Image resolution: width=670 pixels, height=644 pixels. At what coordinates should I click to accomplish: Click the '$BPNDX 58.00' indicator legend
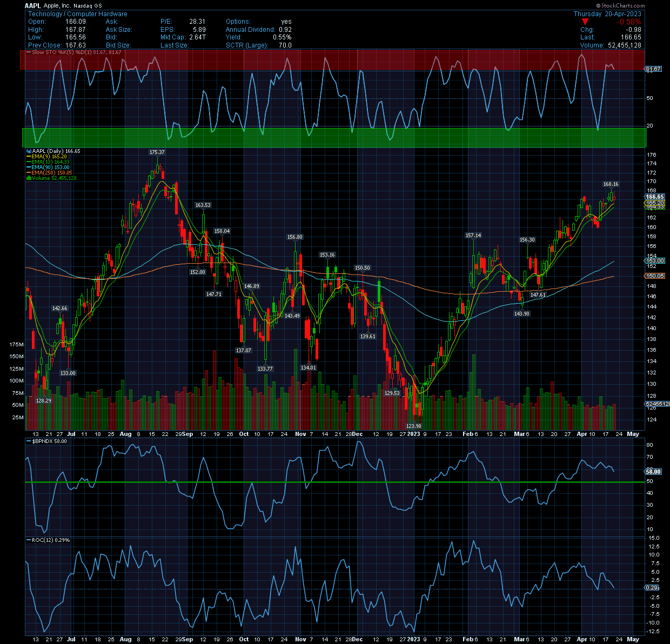coord(47,441)
